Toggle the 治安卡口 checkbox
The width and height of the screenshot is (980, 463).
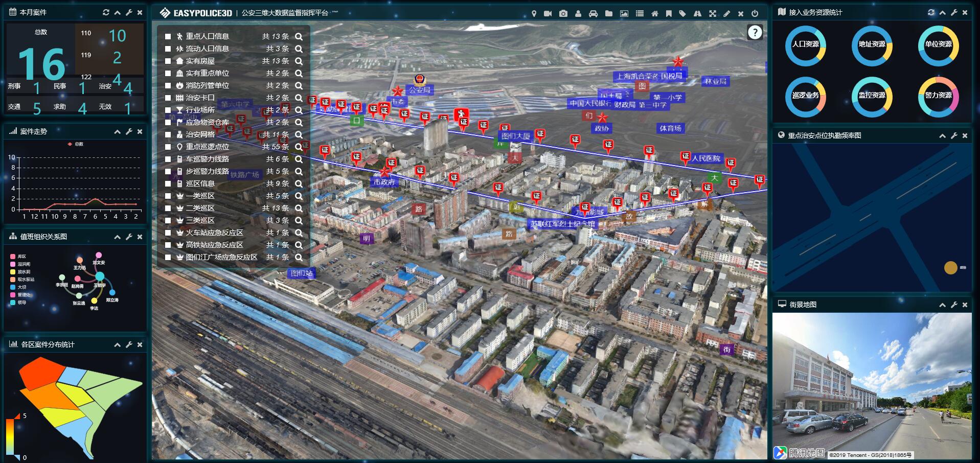[x=168, y=98]
